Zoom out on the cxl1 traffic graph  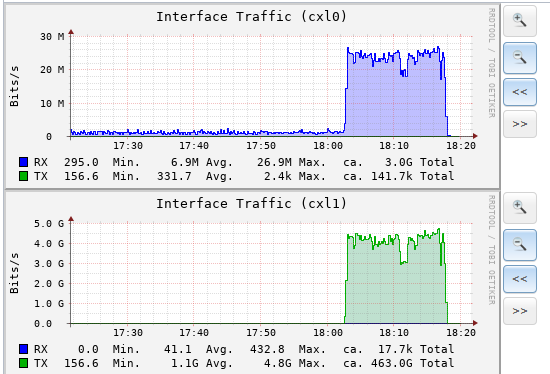(520, 245)
